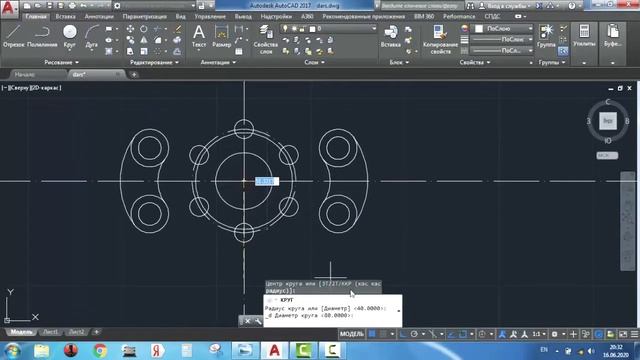Viewport: 640px width, 360px height.
Task: Toggle polar tracking in status bar
Action: click(414, 334)
